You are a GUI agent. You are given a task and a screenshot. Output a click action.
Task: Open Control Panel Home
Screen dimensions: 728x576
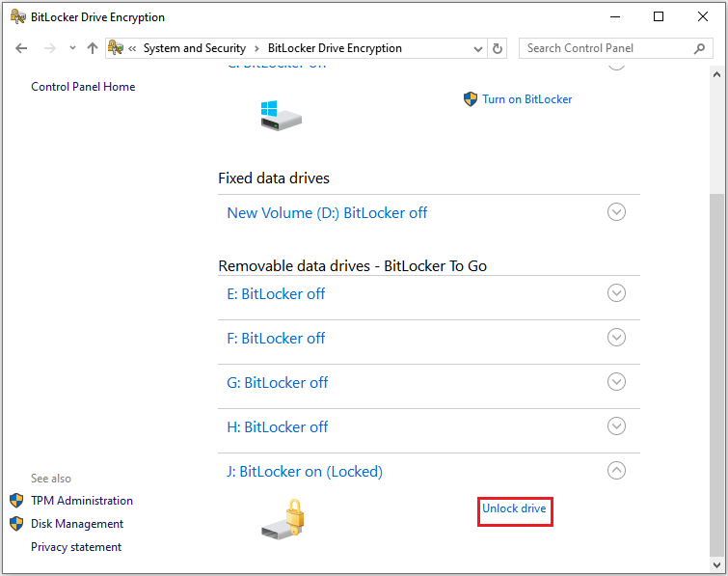tap(83, 87)
